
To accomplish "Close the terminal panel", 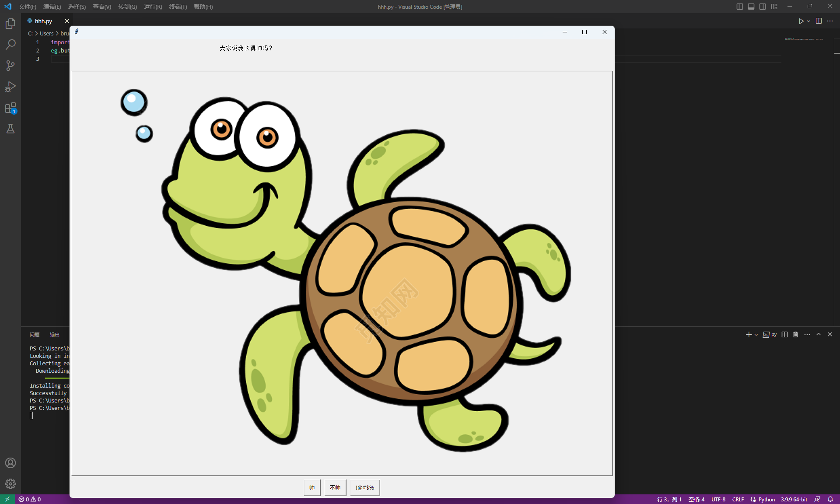I will tap(830, 335).
